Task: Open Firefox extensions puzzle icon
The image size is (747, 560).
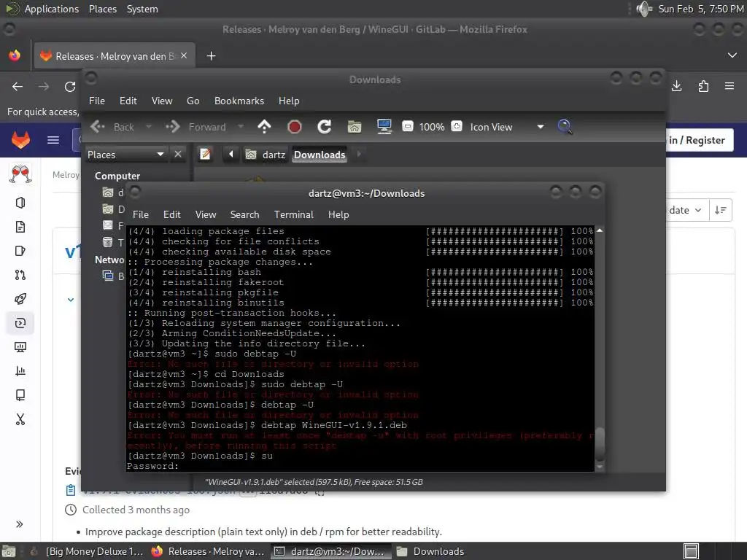Action: pos(703,86)
